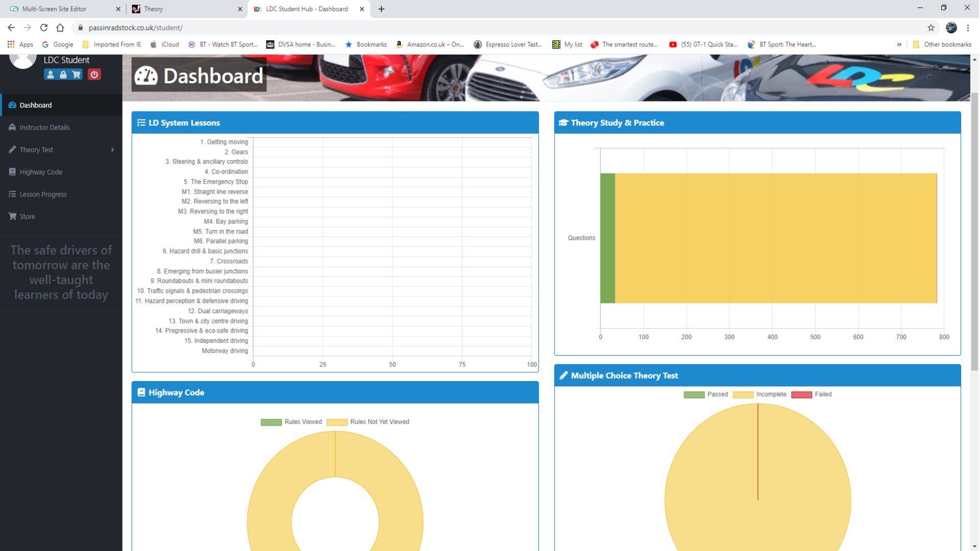Click the LDC Student avatar picture
980x551 pixels.
(22, 60)
